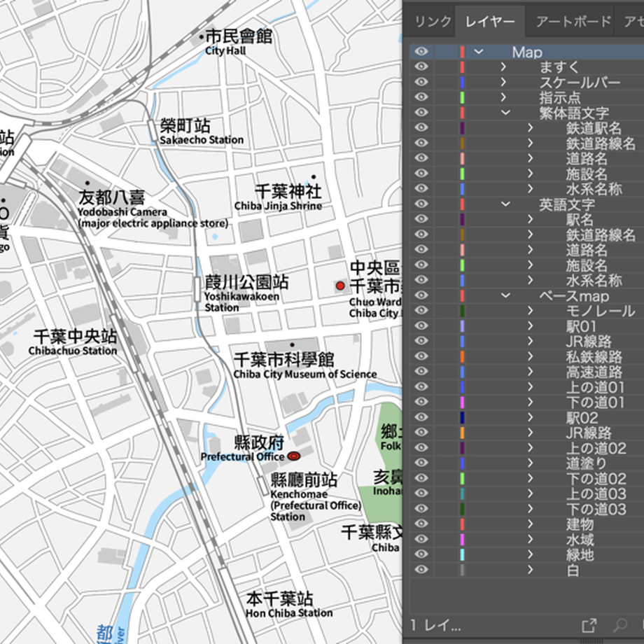
Task: Hide the 私鉄線路 layer
Action: (421, 356)
